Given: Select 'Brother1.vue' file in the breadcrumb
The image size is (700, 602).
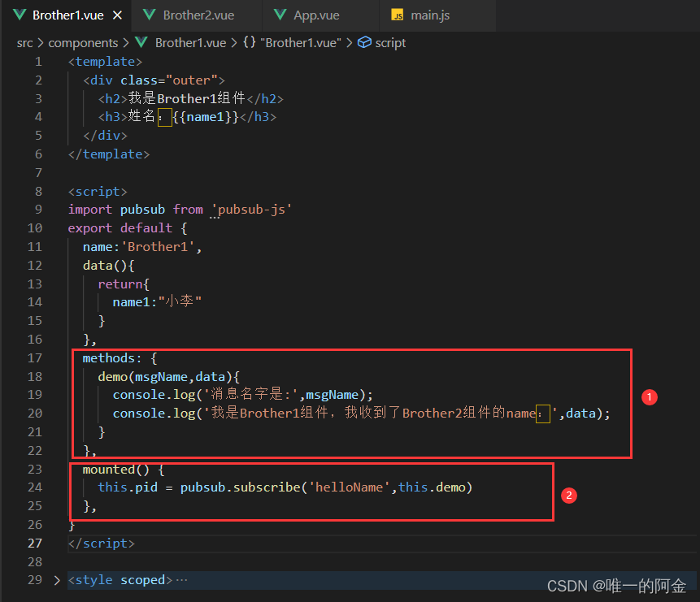Looking at the screenshot, I should pos(190,43).
